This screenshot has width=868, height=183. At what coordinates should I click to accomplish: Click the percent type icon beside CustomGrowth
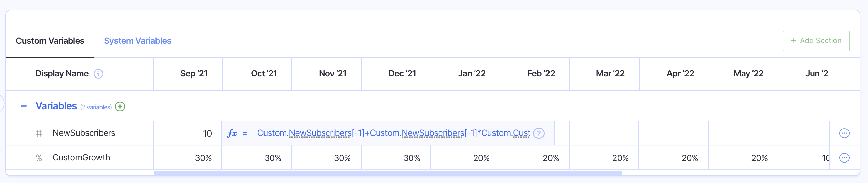pyautogui.click(x=39, y=158)
